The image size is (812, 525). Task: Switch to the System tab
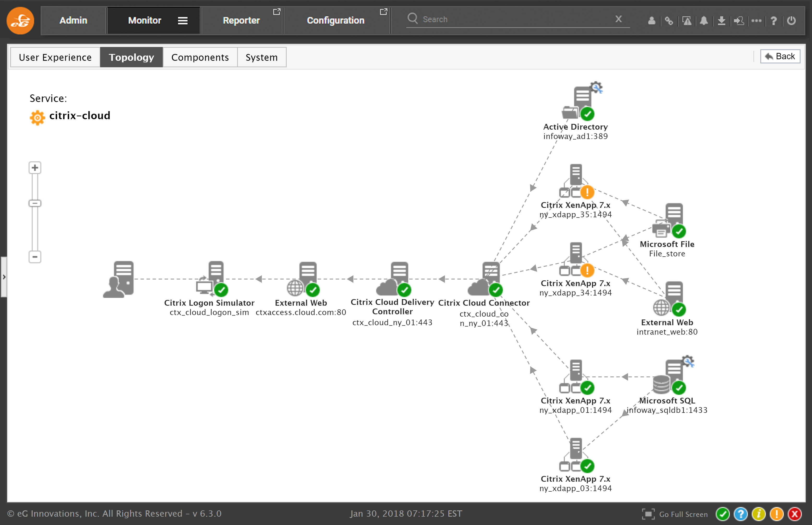[x=262, y=57]
